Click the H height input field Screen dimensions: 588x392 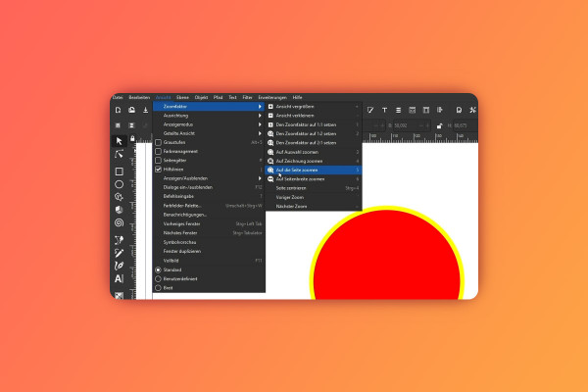(465, 125)
